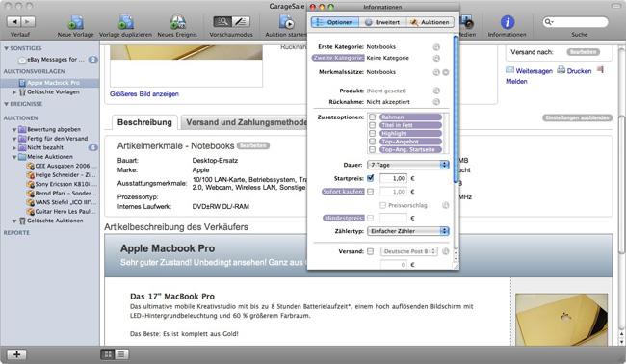
Task: Expand Gelöschte Vorlagen folder
Action: (14, 92)
